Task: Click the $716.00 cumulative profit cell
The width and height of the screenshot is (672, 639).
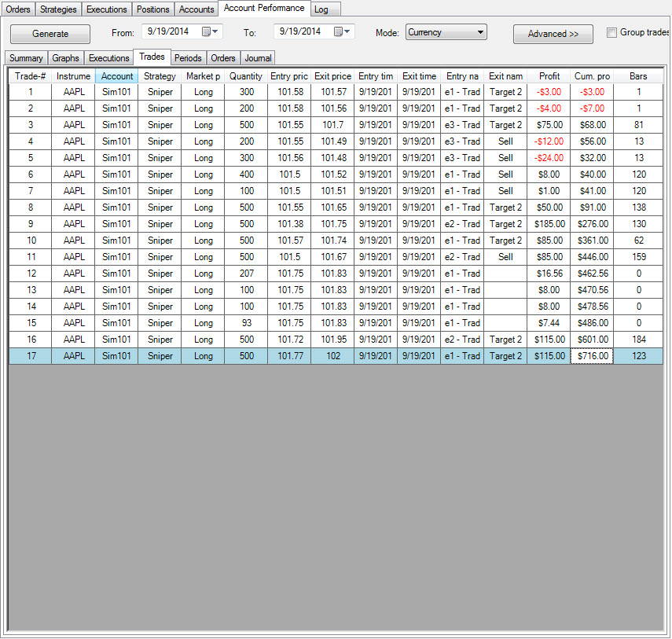Action: coord(593,356)
